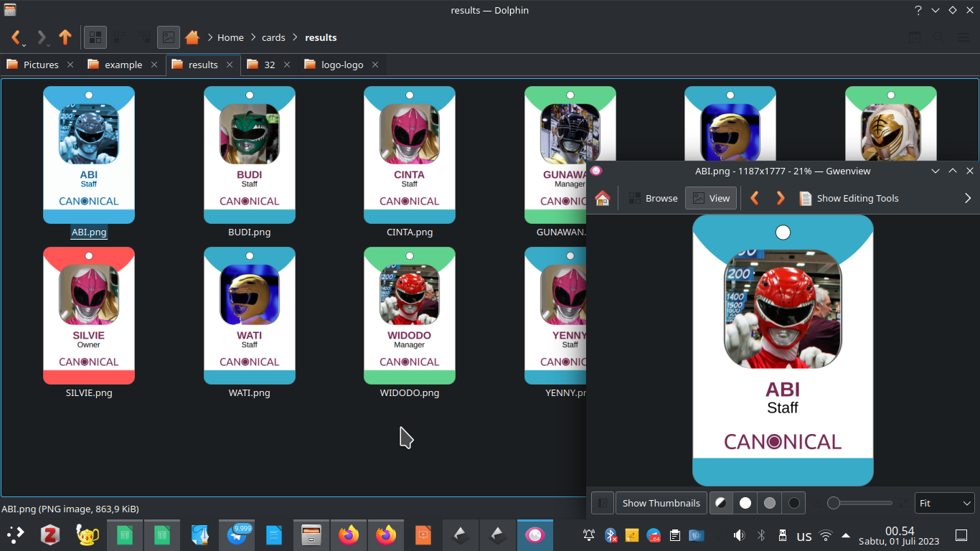Open the clock showing 00.54

(x=899, y=535)
